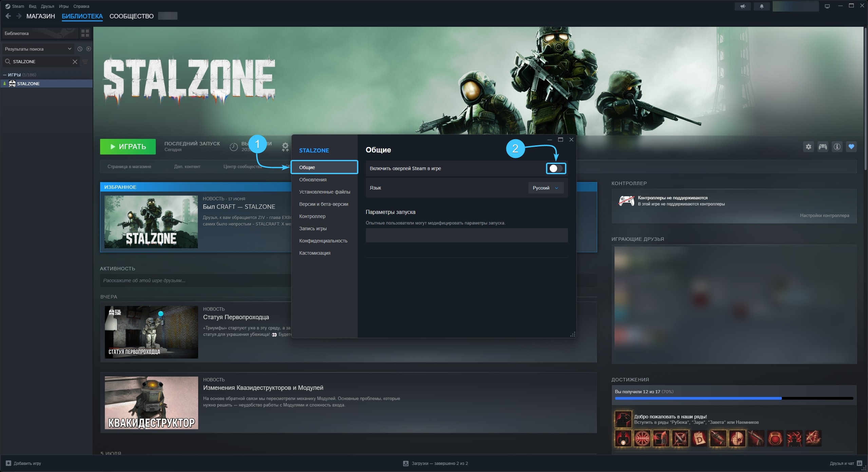
Task: Open controller layout icon on game page
Action: 823,147
